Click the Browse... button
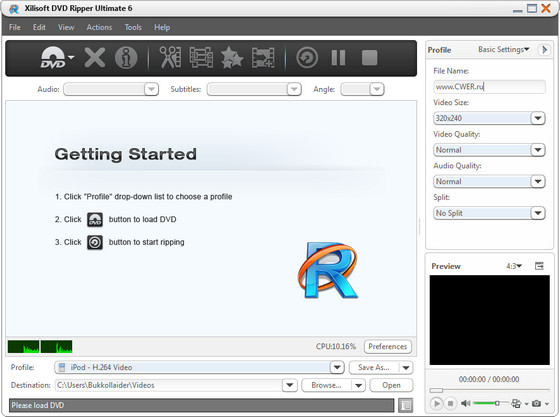 pos(326,385)
